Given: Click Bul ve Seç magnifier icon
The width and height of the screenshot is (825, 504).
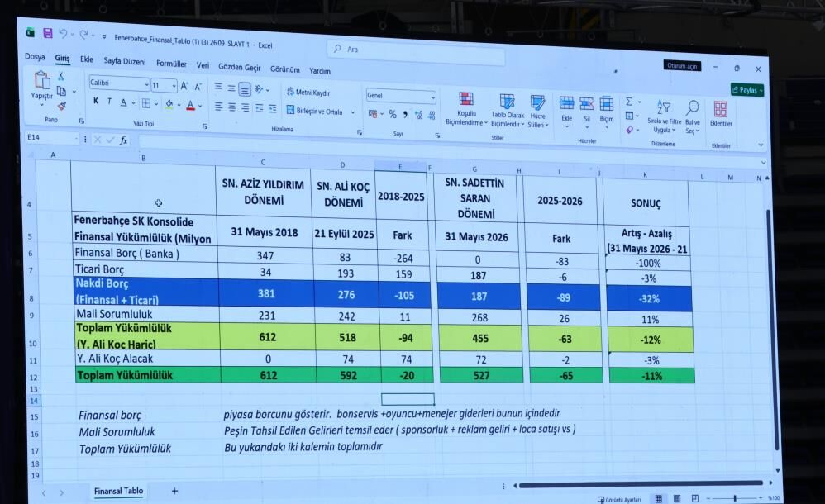Looking at the screenshot, I should (x=693, y=108).
